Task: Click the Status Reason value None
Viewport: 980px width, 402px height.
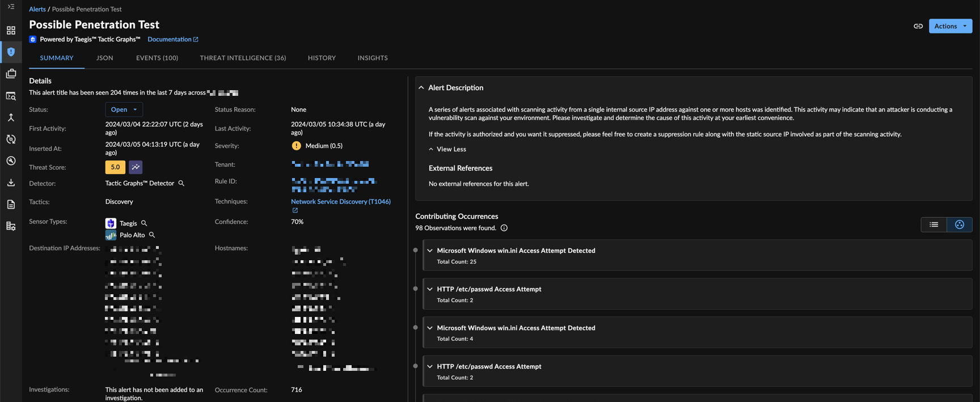Action: pyautogui.click(x=298, y=109)
